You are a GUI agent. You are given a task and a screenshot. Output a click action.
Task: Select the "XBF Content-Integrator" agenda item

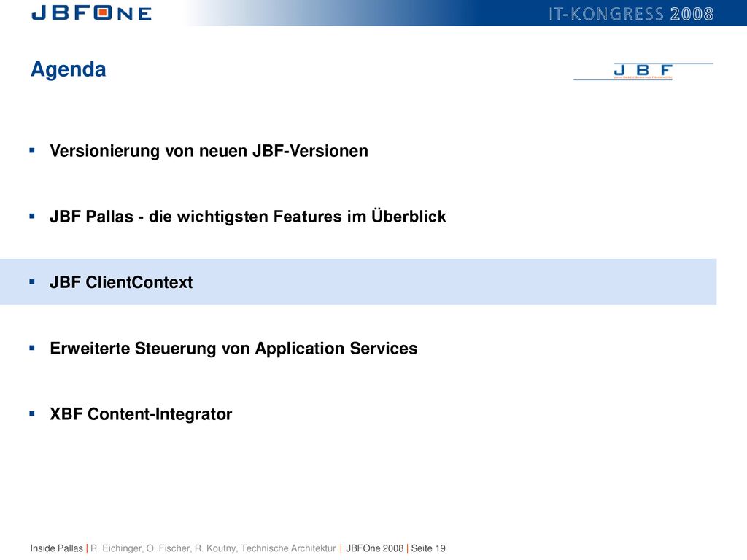pos(141,414)
